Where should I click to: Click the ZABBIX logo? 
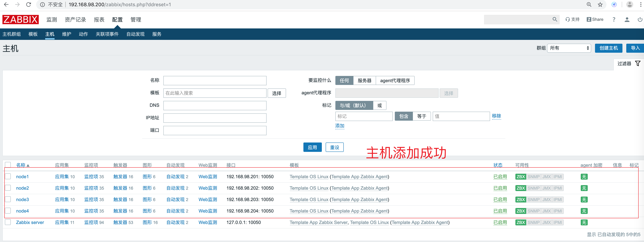(20, 19)
